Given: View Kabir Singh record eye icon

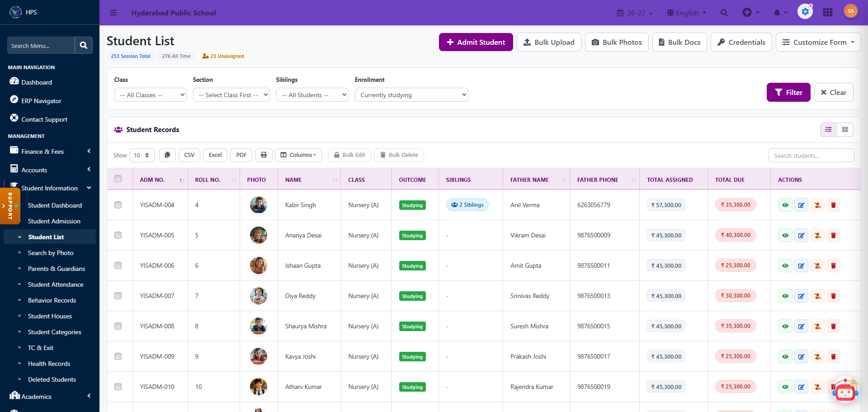Looking at the screenshot, I should pyautogui.click(x=785, y=205).
